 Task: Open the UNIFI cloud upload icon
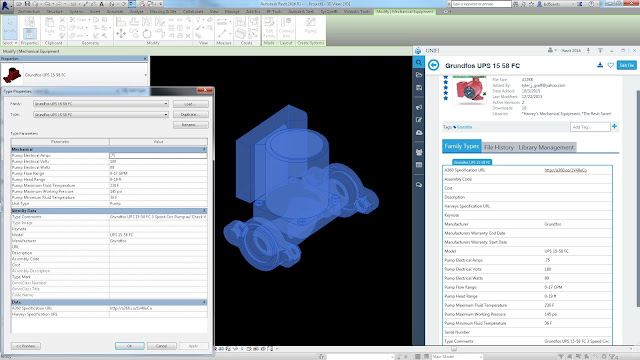(418, 133)
